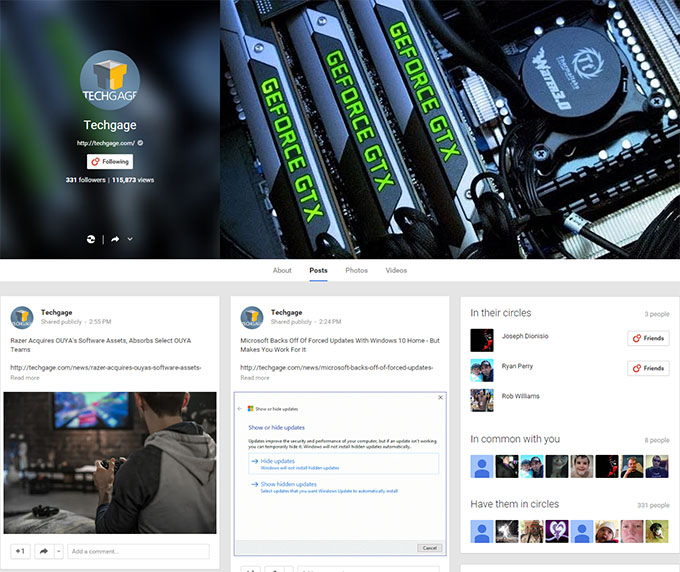This screenshot has width=680, height=572.
Task: Click dog avatar in Have them in circles
Action: pyautogui.click(x=657, y=531)
